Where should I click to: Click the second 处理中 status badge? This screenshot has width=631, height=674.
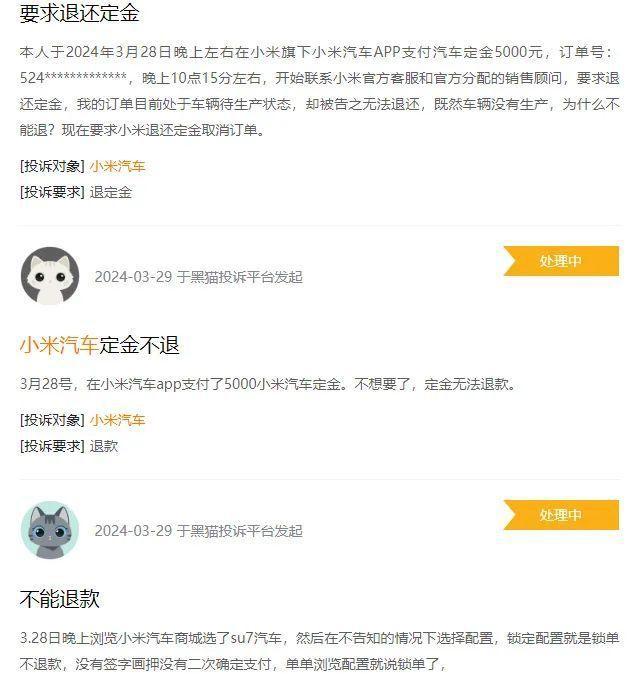click(x=561, y=515)
